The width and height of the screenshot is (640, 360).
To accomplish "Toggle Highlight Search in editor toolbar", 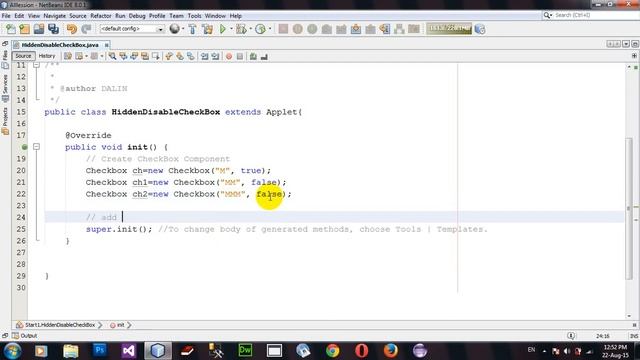I will (145, 56).
